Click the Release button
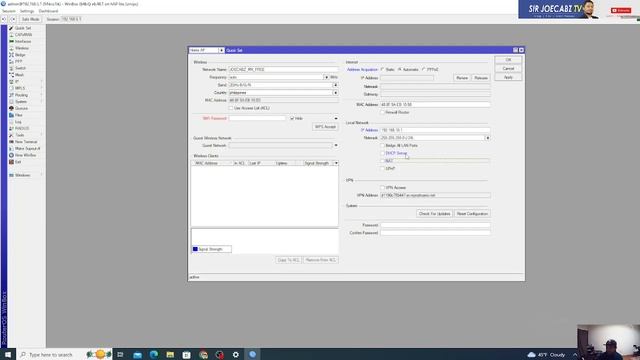The image size is (640, 360). 481,78
